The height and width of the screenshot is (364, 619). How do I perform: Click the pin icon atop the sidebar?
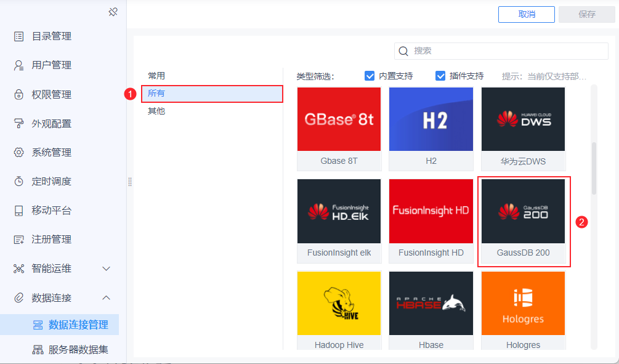(x=113, y=12)
